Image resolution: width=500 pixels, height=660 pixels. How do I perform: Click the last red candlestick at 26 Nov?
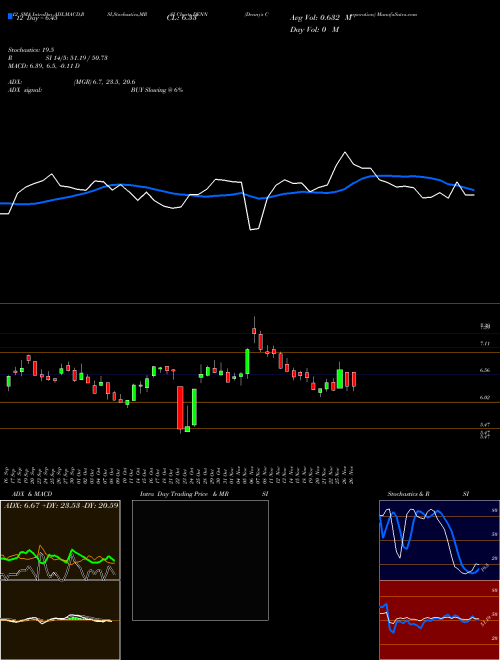point(354,379)
